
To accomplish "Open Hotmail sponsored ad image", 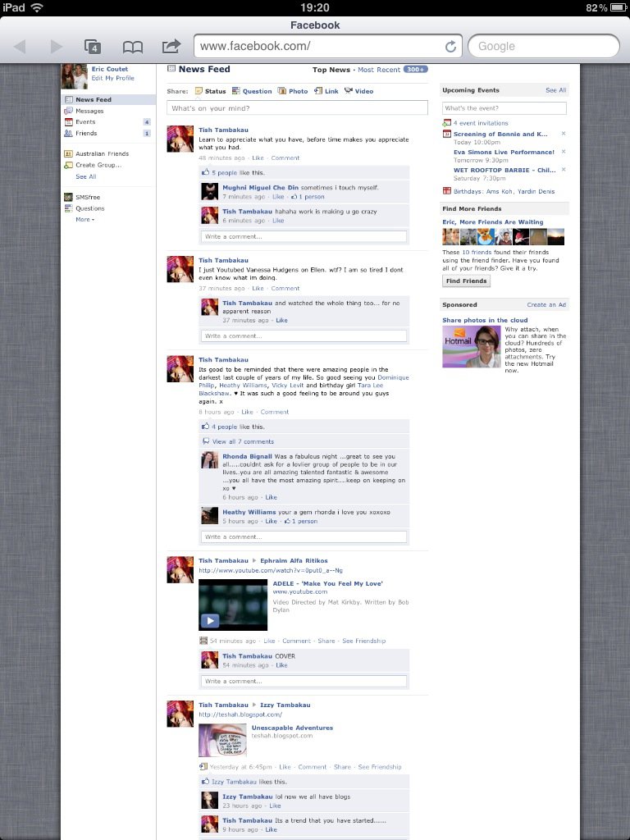I will [x=472, y=347].
